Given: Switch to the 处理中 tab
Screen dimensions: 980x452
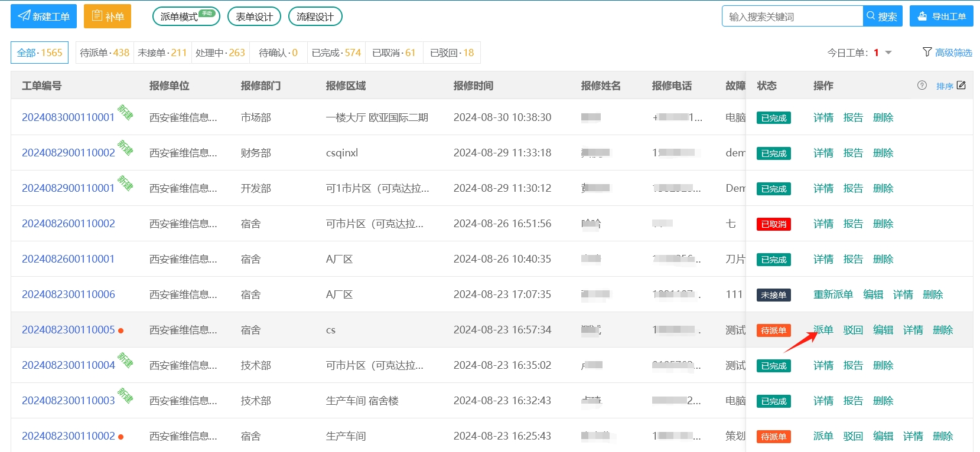Looking at the screenshot, I should coord(220,53).
